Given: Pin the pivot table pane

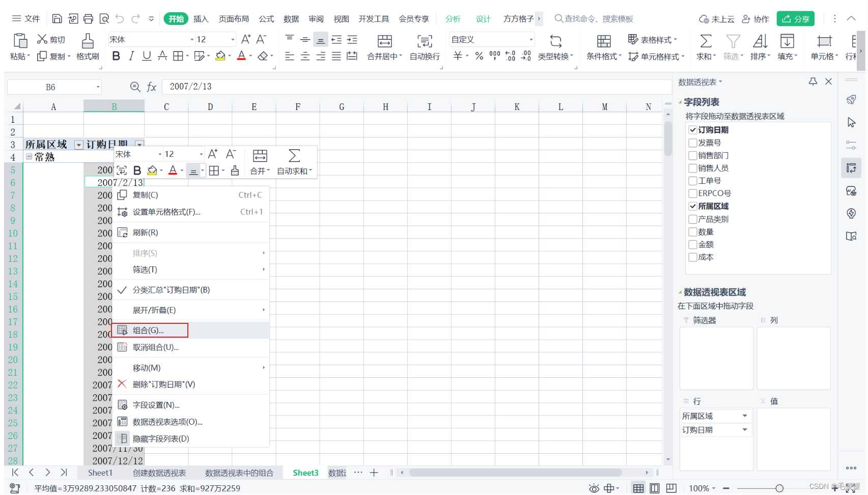Looking at the screenshot, I should pos(813,81).
